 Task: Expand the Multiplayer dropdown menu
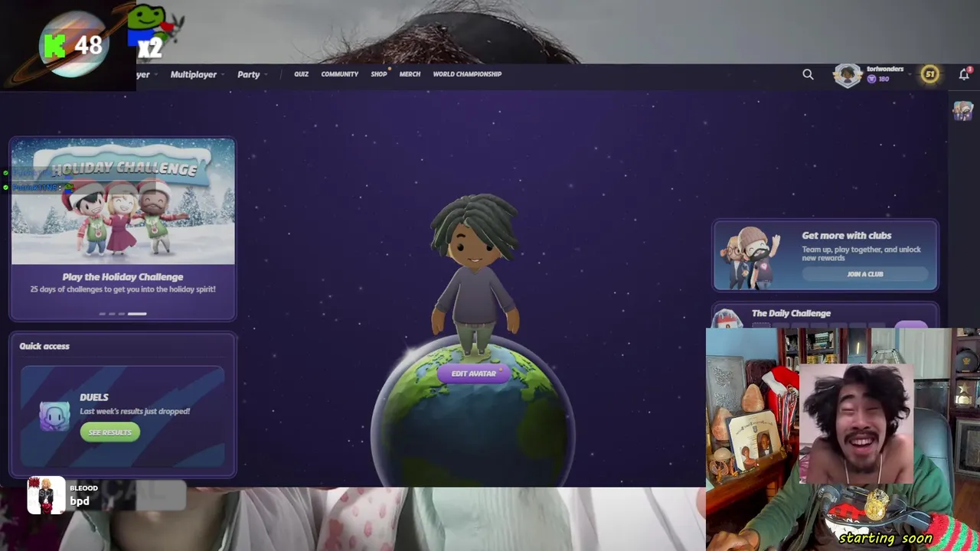coord(198,74)
